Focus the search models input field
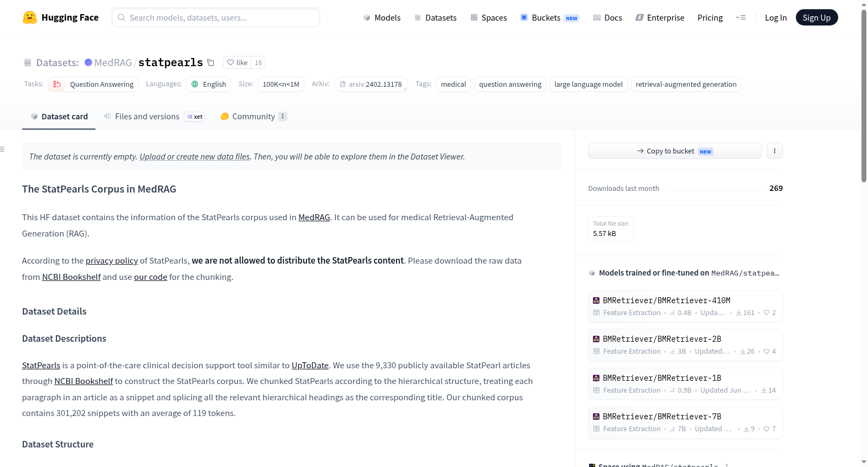This screenshot has width=868, height=467. (216, 17)
